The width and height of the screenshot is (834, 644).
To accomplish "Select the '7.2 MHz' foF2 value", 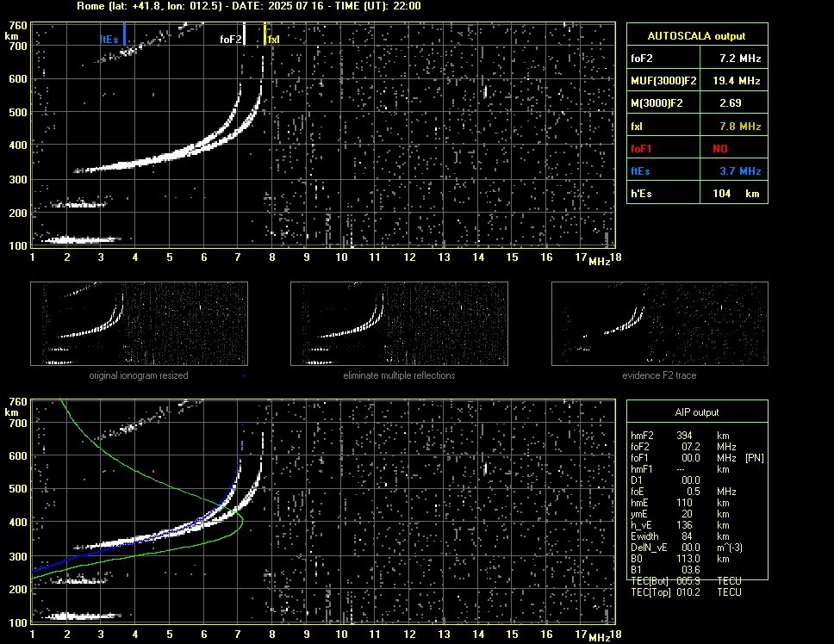I will click(740, 59).
